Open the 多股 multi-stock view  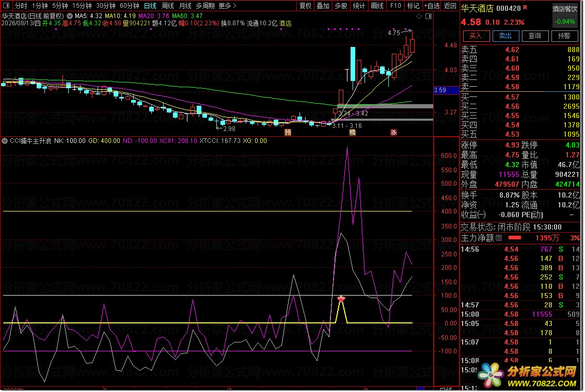[341, 6]
